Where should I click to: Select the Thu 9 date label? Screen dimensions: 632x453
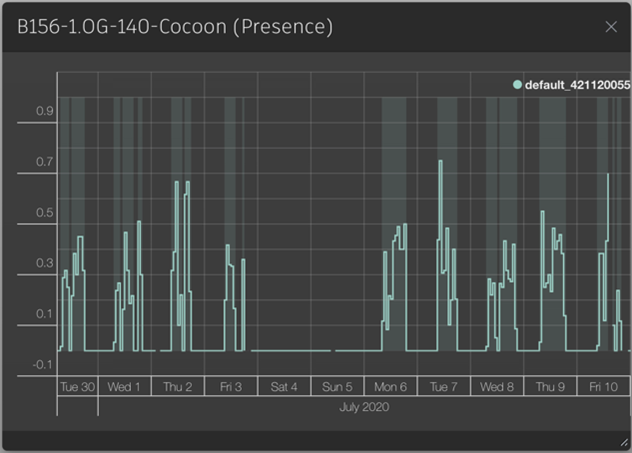click(x=550, y=387)
